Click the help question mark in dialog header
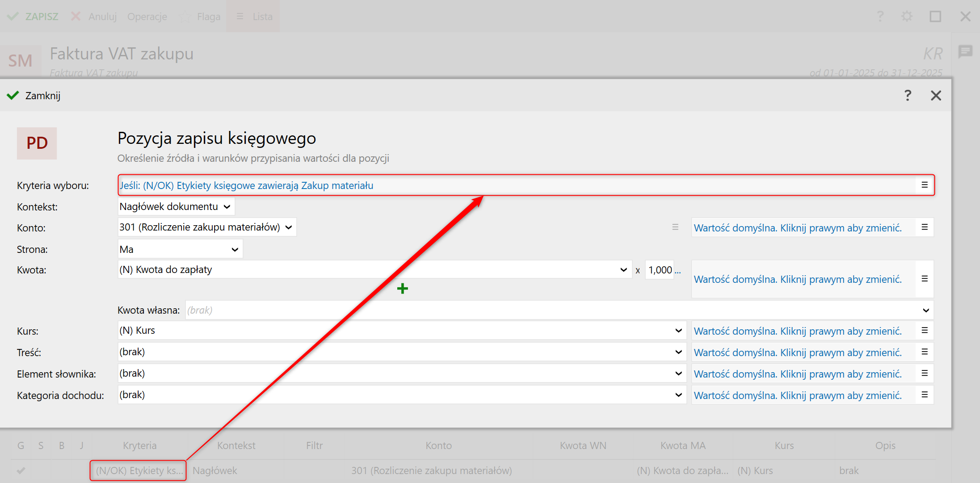Viewport: 980px width, 483px height. point(907,95)
